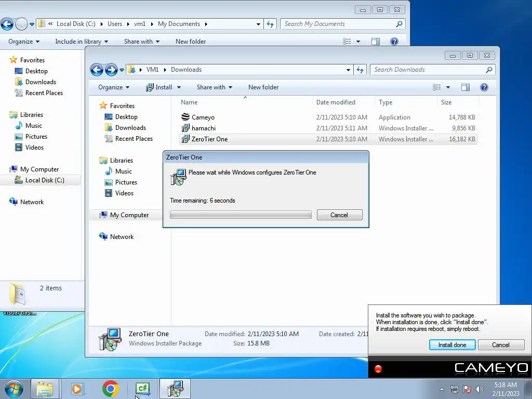Sort files by Size column
Viewport: 532px width, 399px height.
click(446, 102)
